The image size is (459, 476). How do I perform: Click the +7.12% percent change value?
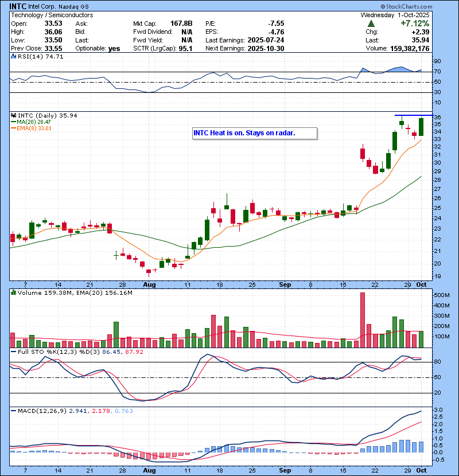(x=415, y=24)
